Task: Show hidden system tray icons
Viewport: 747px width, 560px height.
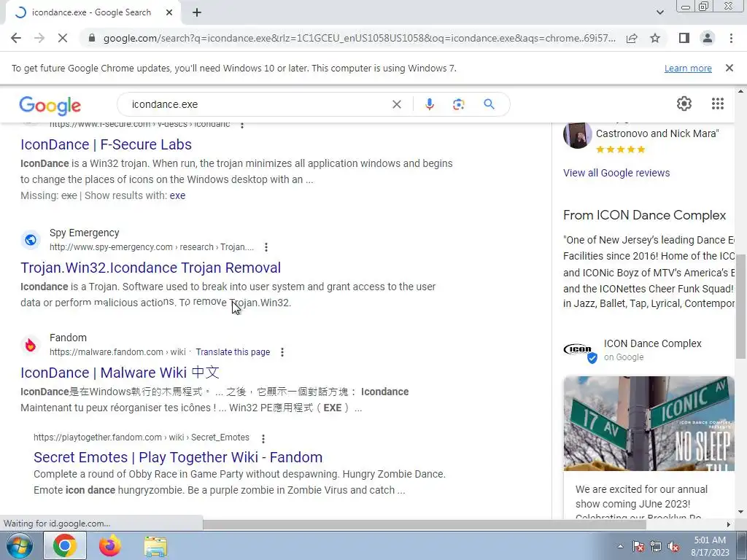Action: point(620,546)
